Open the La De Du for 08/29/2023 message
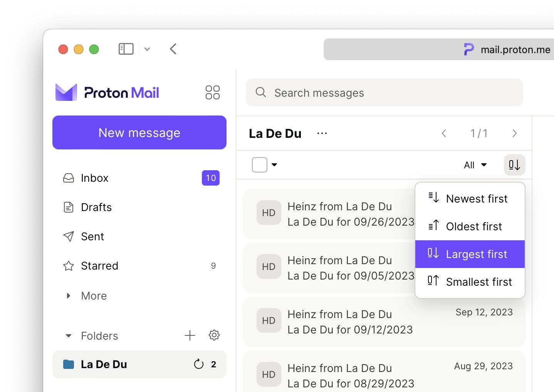 click(384, 371)
